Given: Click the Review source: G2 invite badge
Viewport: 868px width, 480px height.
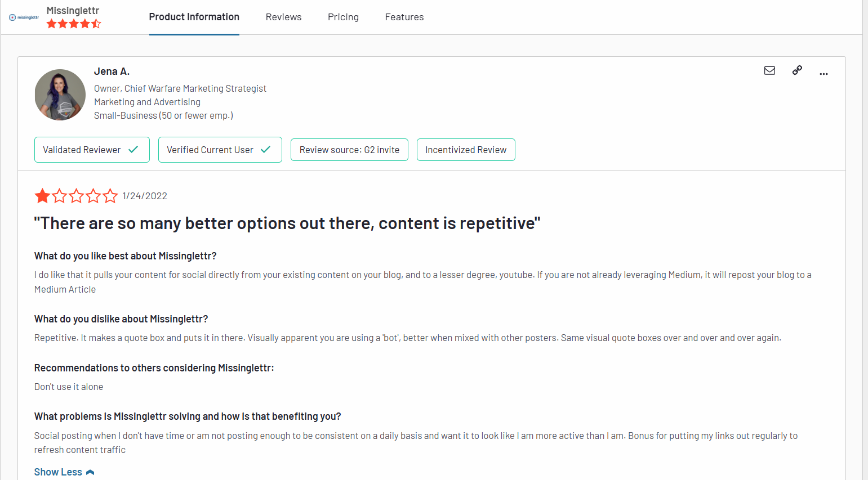Looking at the screenshot, I should pyautogui.click(x=349, y=150).
